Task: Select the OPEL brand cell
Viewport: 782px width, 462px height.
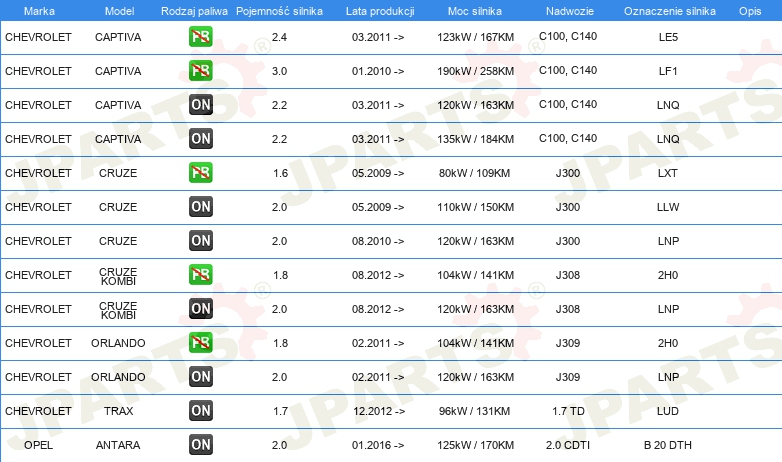Action: coord(38,445)
